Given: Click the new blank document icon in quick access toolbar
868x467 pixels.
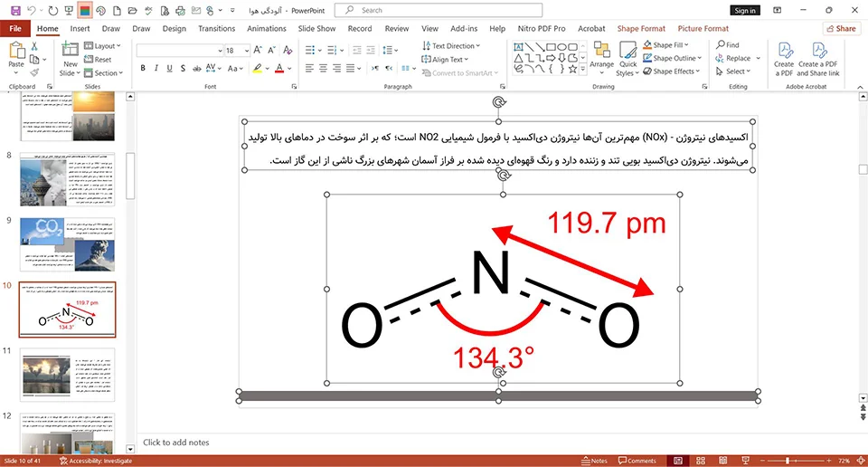Looking at the screenshot, I should 117,11.
